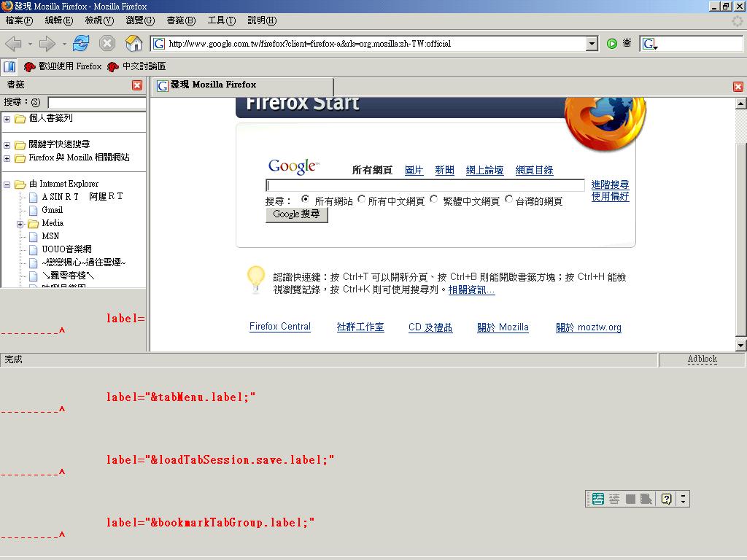The height and width of the screenshot is (560, 747).
Task: Expand the 個人書籤列 folder
Action: [7, 119]
